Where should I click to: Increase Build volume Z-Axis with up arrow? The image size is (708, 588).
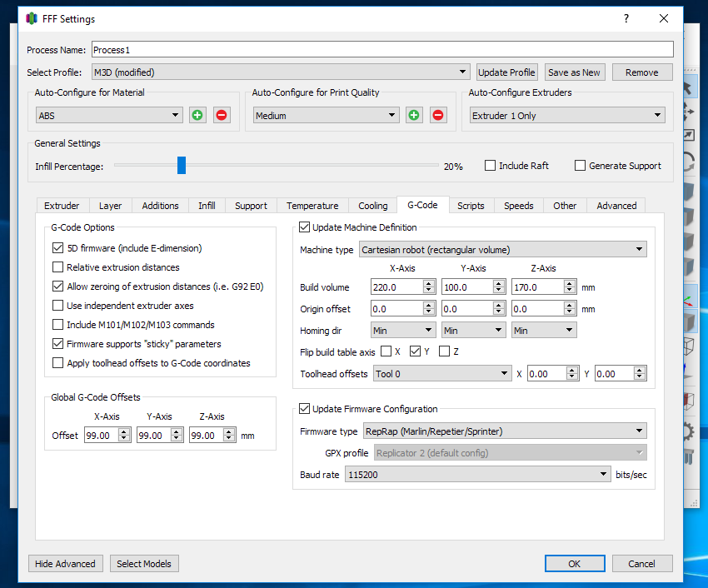click(570, 283)
